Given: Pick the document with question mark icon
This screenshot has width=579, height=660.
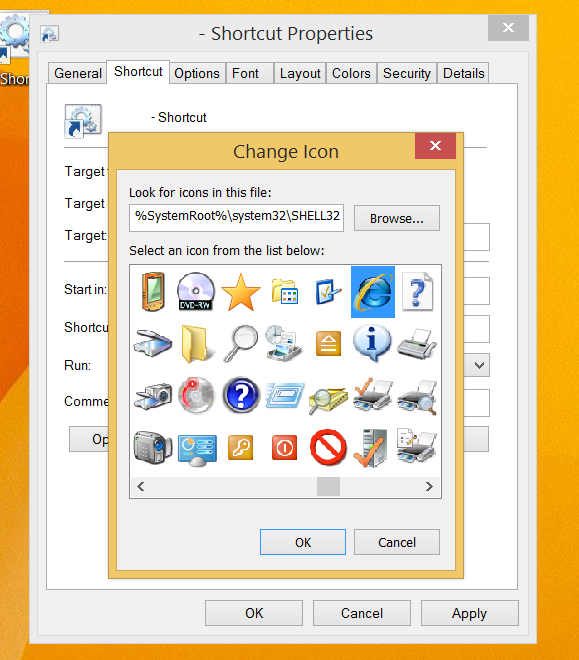Looking at the screenshot, I should (417, 291).
